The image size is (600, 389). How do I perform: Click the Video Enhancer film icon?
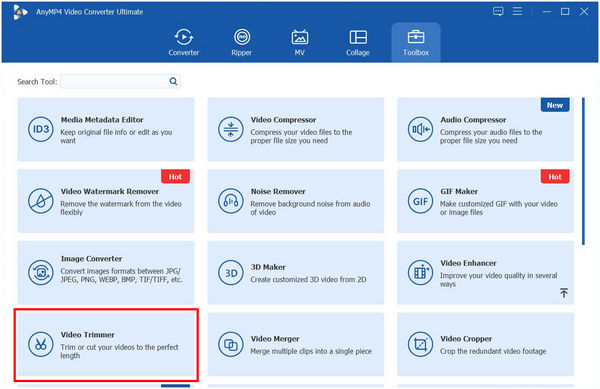(x=420, y=272)
